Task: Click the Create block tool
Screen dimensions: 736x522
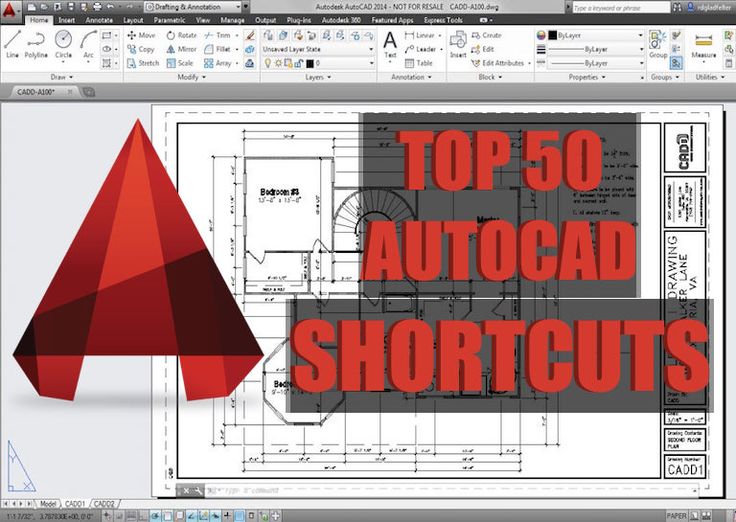Action: click(486, 35)
